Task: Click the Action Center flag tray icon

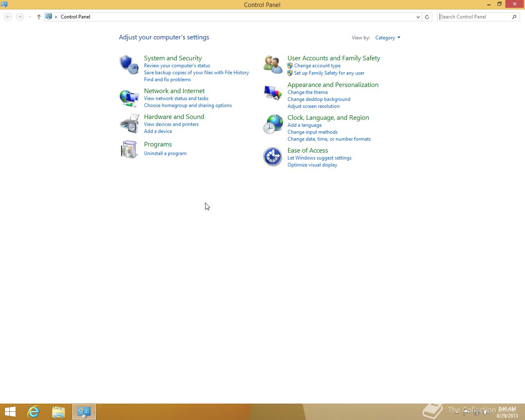Action: (466, 412)
